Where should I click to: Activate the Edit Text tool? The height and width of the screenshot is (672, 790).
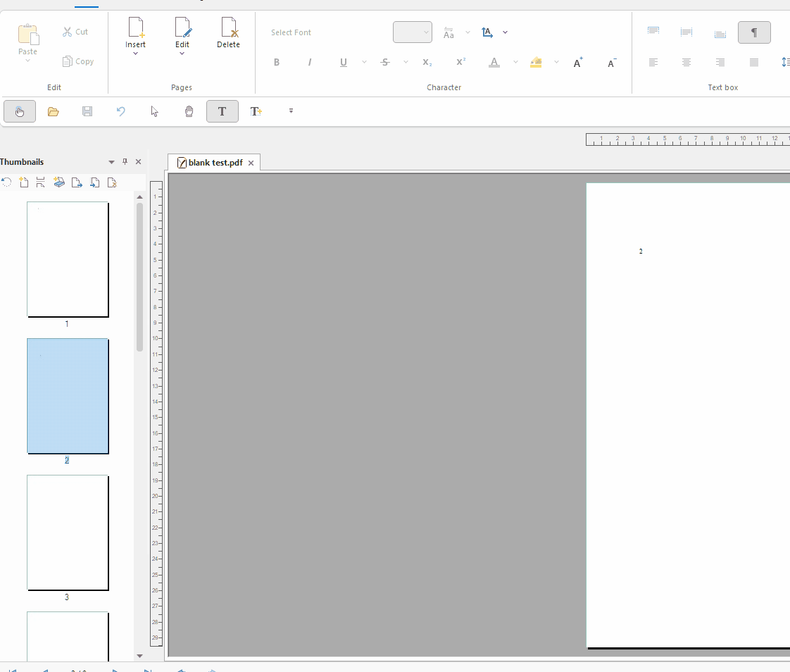(222, 111)
